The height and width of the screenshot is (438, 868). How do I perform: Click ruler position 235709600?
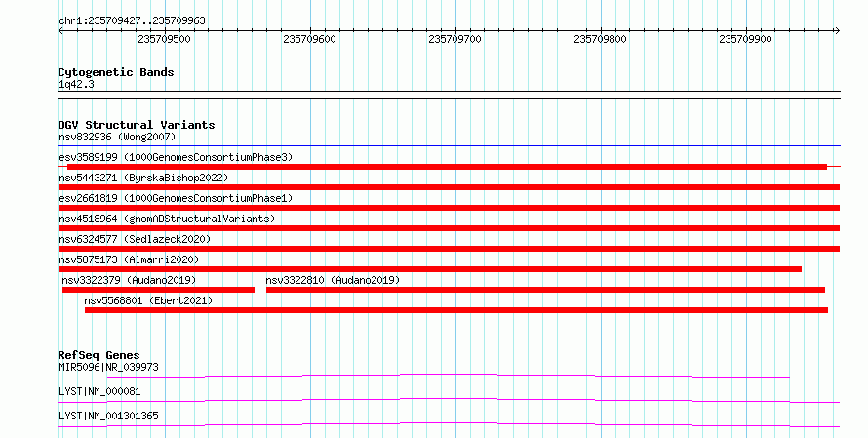pos(309,39)
